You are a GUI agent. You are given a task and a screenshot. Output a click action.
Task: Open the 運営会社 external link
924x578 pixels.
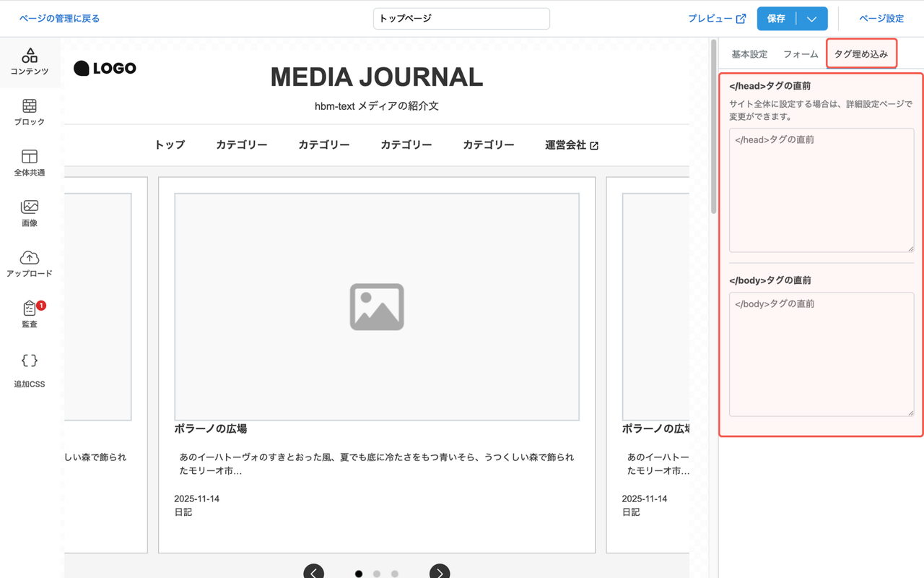(572, 144)
